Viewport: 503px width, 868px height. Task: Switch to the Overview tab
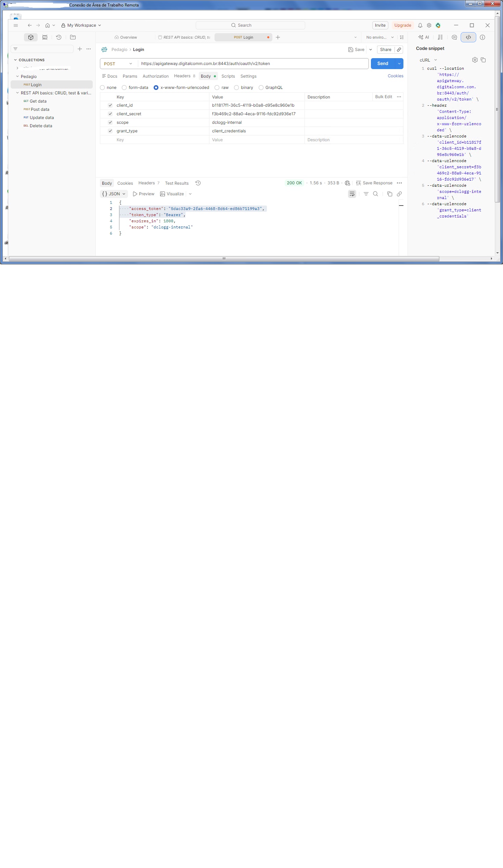click(x=126, y=37)
